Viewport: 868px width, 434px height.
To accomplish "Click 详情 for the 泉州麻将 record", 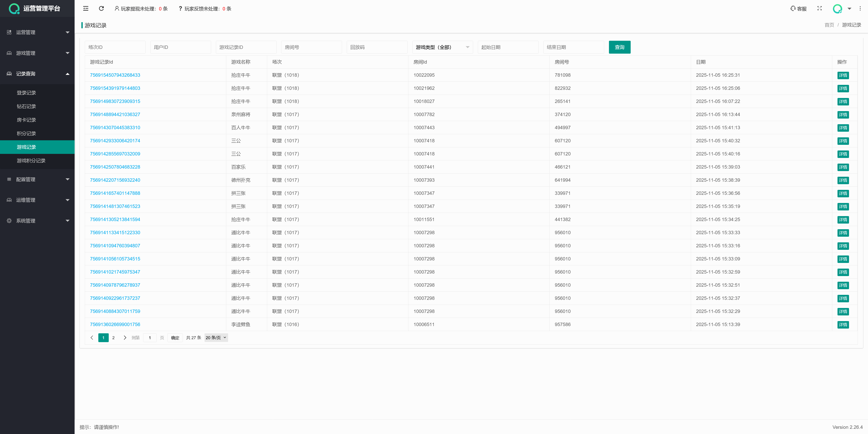I will click(x=843, y=115).
